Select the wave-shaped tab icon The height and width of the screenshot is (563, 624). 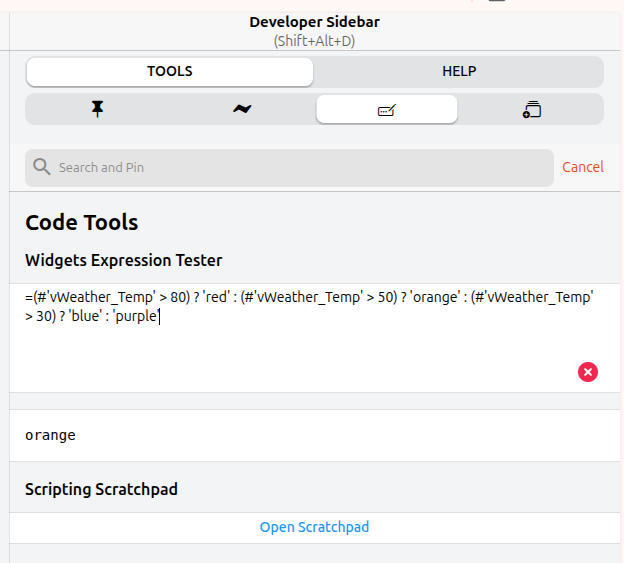tap(242, 109)
